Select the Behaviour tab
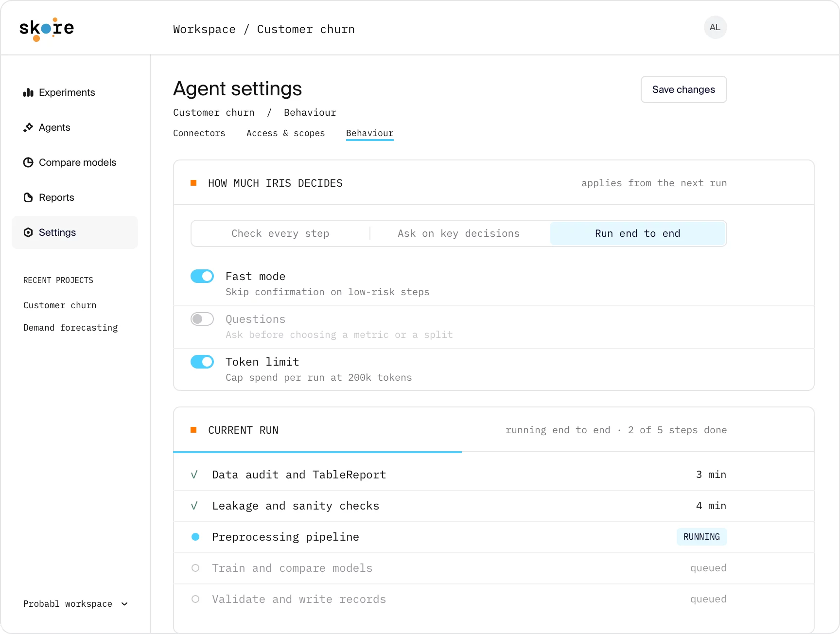840x634 pixels. click(370, 133)
